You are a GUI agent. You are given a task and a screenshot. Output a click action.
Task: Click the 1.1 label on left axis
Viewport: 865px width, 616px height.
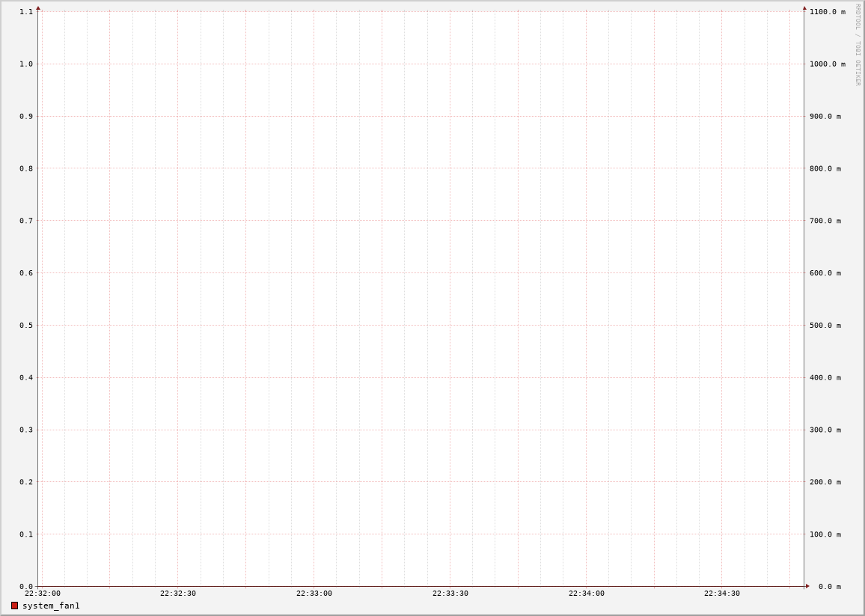pyautogui.click(x=26, y=12)
